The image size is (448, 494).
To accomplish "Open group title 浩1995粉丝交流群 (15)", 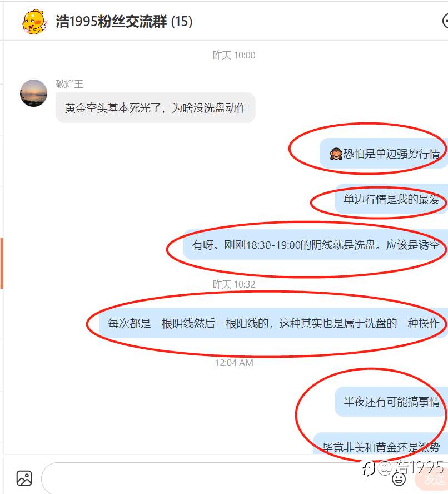I will click(124, 22).
